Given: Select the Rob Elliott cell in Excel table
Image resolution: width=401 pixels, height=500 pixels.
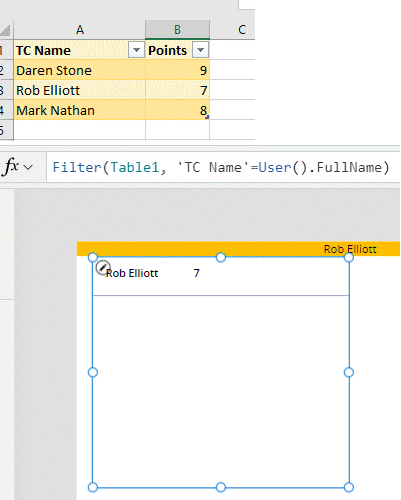Looking at the screenshot, I should pos(79,90).
